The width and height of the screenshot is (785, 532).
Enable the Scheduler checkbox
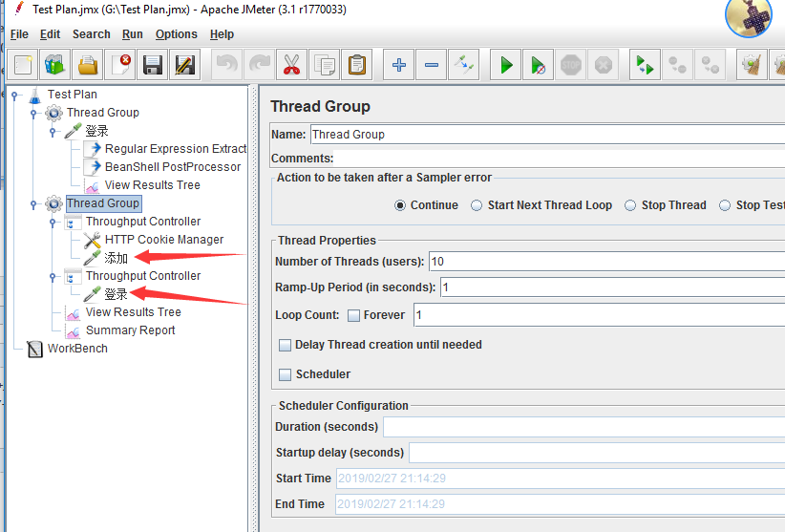point(285,374)
